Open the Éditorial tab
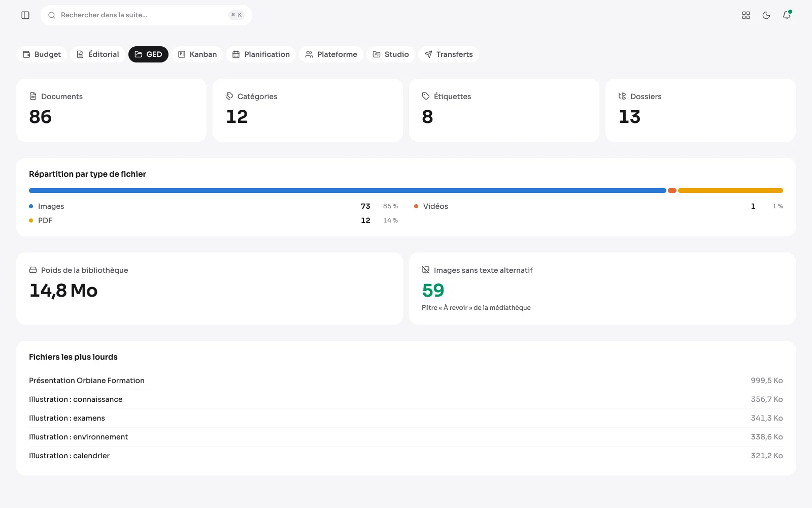The image size is (812, 508). tap(98, 54)
